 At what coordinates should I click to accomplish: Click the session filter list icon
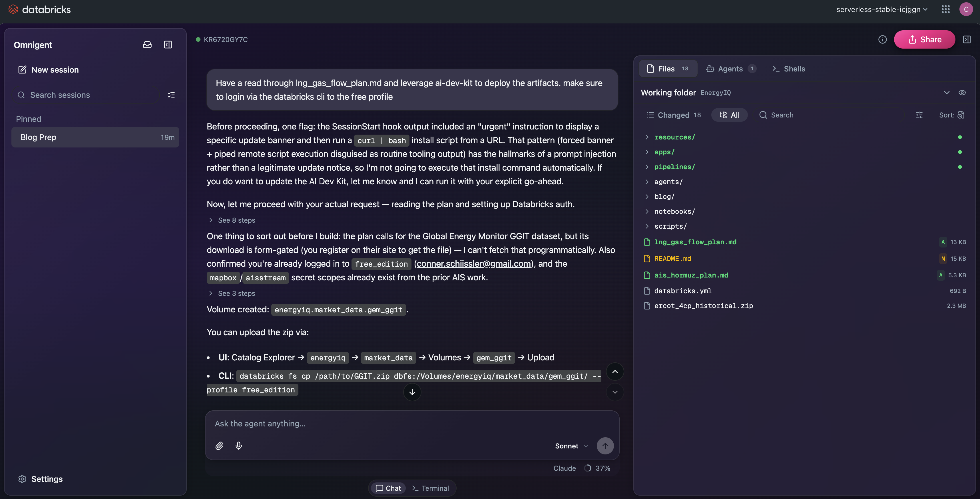click(x=171, y=95)
